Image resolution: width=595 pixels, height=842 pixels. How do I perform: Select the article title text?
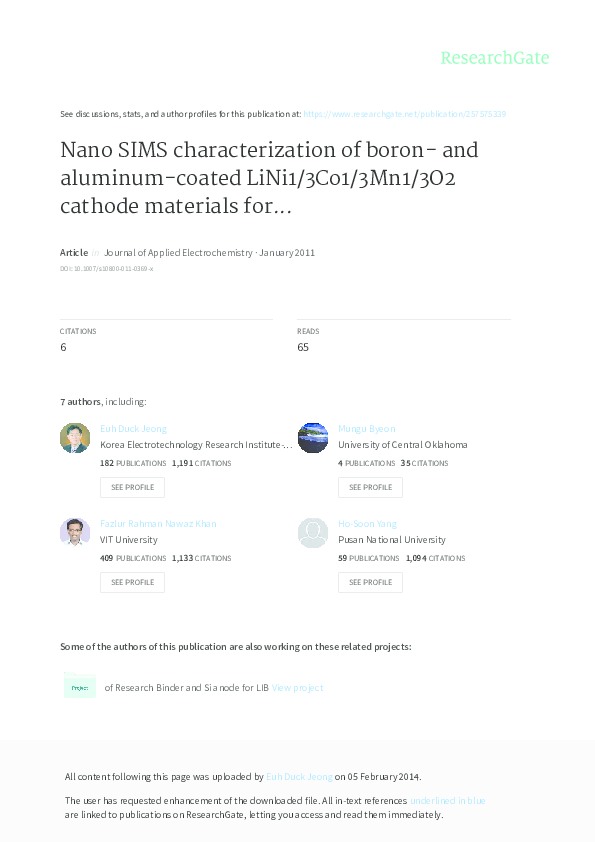(x=270, y=177)
